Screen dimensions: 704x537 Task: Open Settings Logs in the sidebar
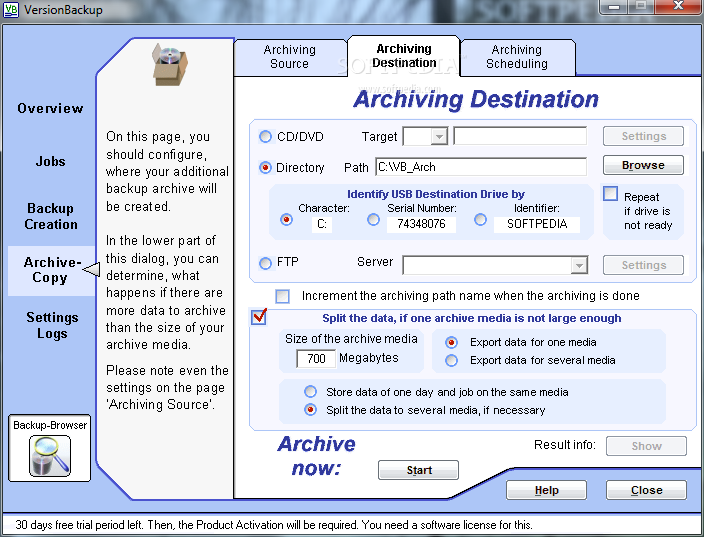[52, 325]
